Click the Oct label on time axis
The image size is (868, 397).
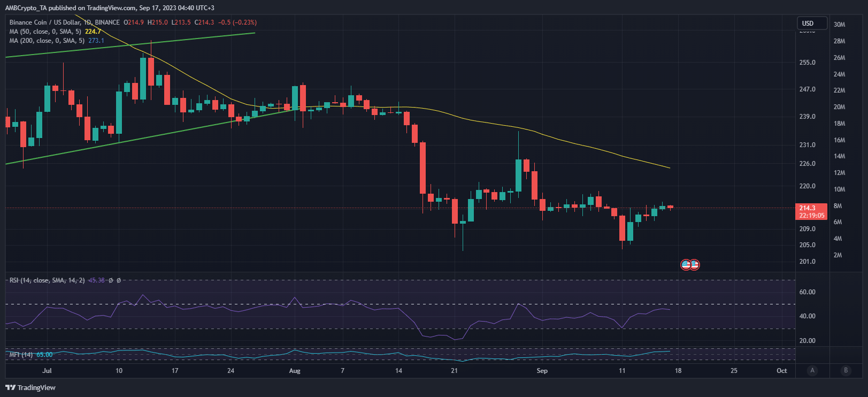pos(781,371)
